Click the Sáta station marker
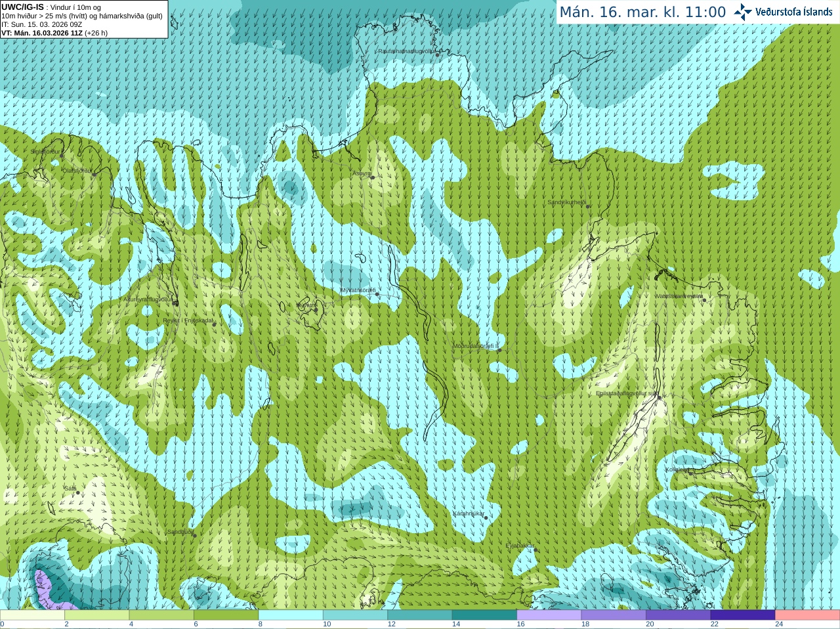Screen dimensions: 840x629 tap(77, 492)
